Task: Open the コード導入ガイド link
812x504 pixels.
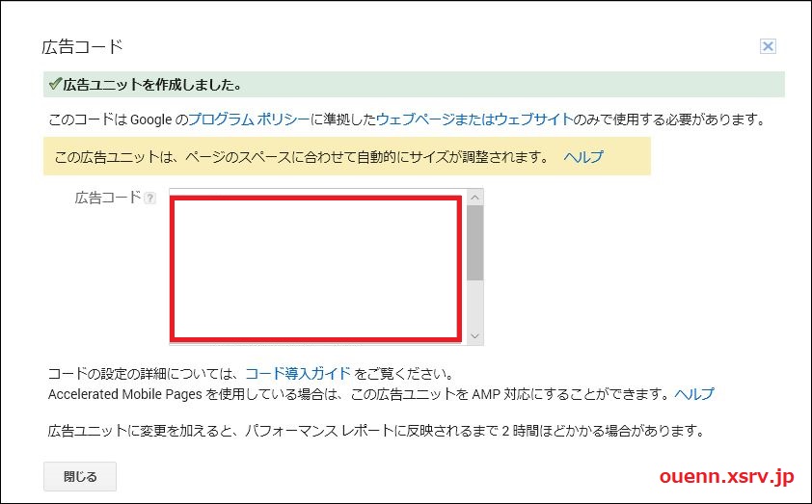Action: click(298, 374)
